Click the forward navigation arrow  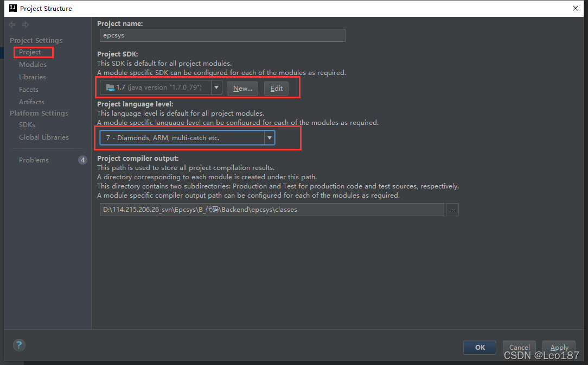(x=25, y=25)
